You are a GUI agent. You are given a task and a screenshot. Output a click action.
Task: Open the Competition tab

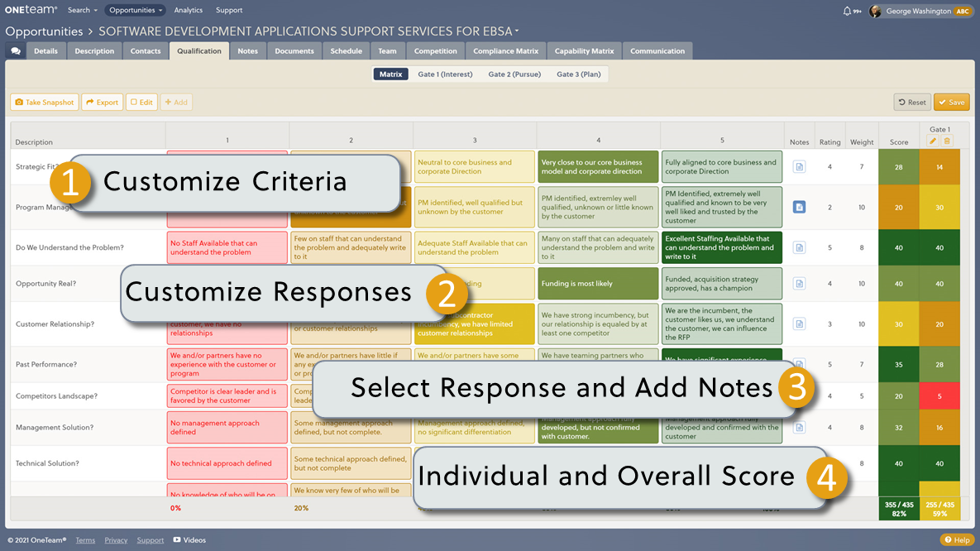click(436, 51)
